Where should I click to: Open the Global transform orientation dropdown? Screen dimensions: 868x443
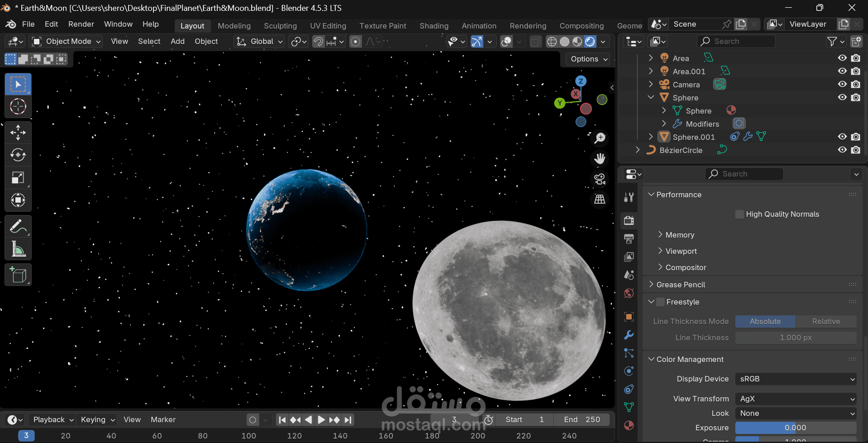coord(259,42)
